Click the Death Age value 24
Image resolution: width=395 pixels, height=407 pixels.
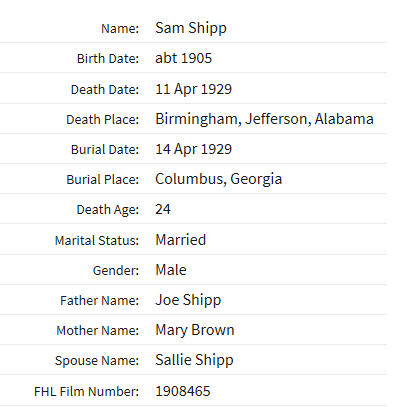(x=163, y=209)
